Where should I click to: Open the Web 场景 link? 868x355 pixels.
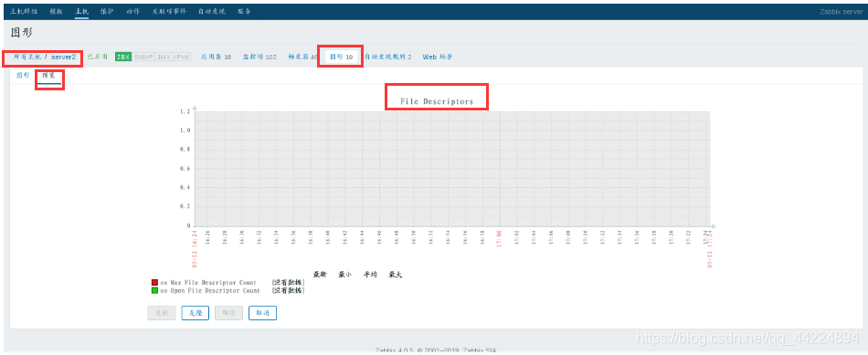438,57
